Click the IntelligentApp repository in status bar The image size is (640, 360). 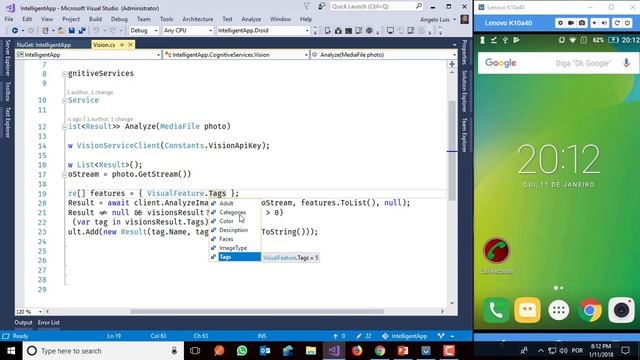click(x=405, y=336)
